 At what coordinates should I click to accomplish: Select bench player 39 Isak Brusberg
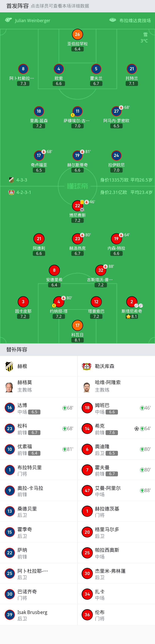[39, 615]
